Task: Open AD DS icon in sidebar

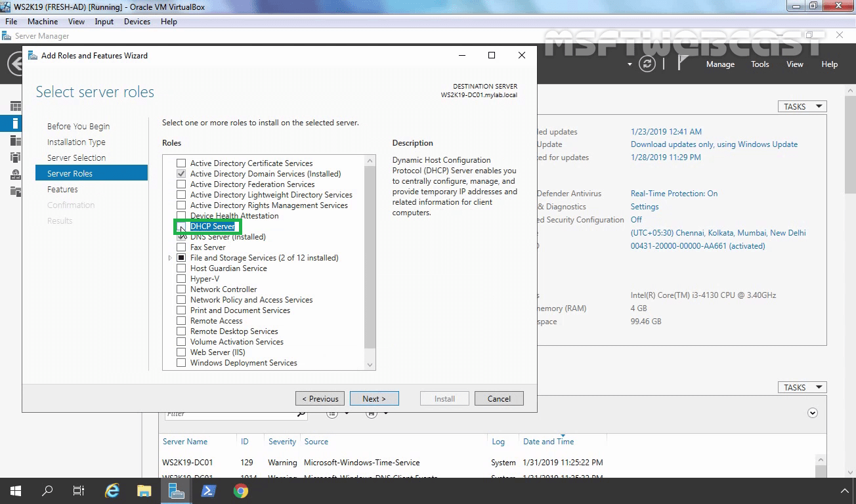Action: 16,157
